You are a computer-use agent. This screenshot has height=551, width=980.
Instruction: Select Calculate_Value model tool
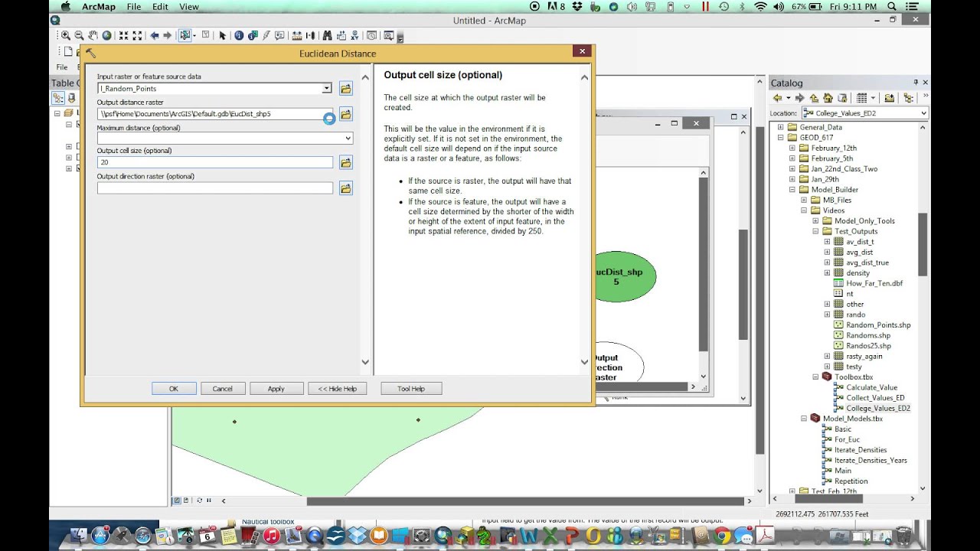tap(871, 387)
